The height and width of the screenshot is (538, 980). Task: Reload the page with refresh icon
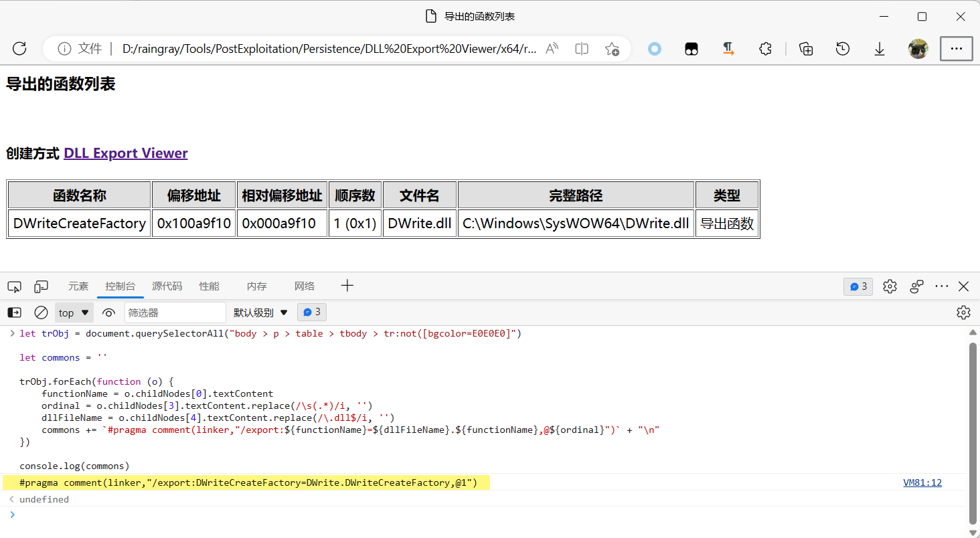[19, 48]
